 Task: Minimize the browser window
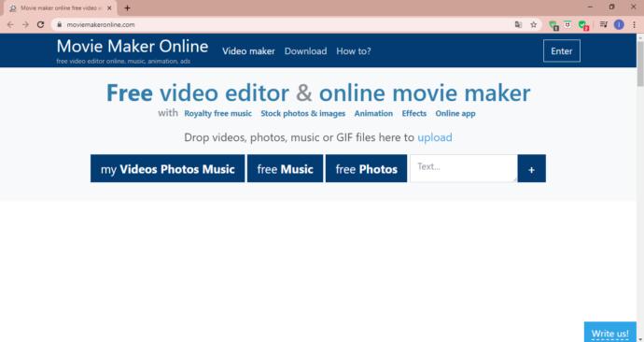590,7
